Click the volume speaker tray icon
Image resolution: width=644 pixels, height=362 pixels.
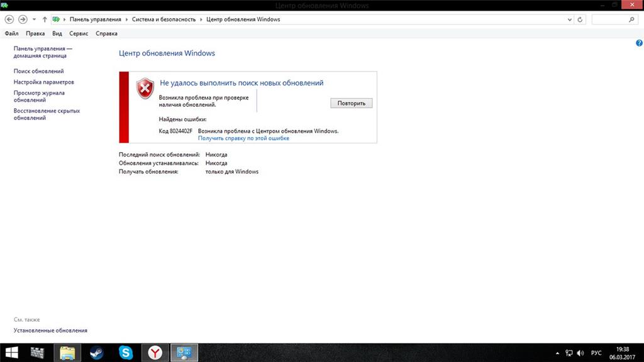click(580, 353)
